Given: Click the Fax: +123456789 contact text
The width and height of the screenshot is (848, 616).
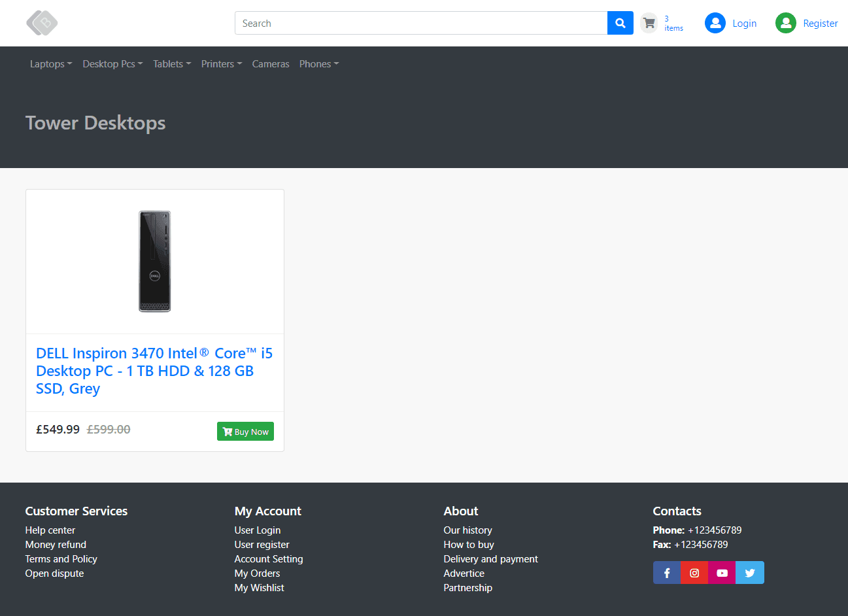Looking at the screenshot, I should (x=690, y=545).
